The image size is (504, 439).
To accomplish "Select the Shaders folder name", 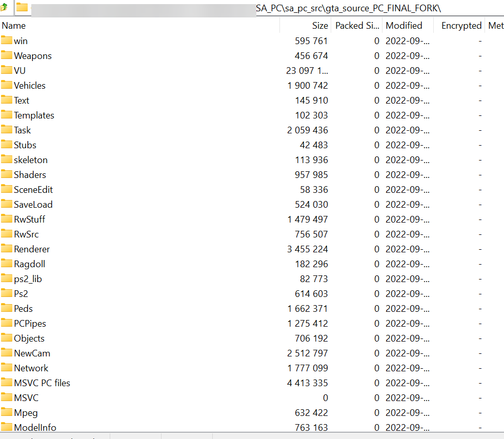I will tap(30, 175).
